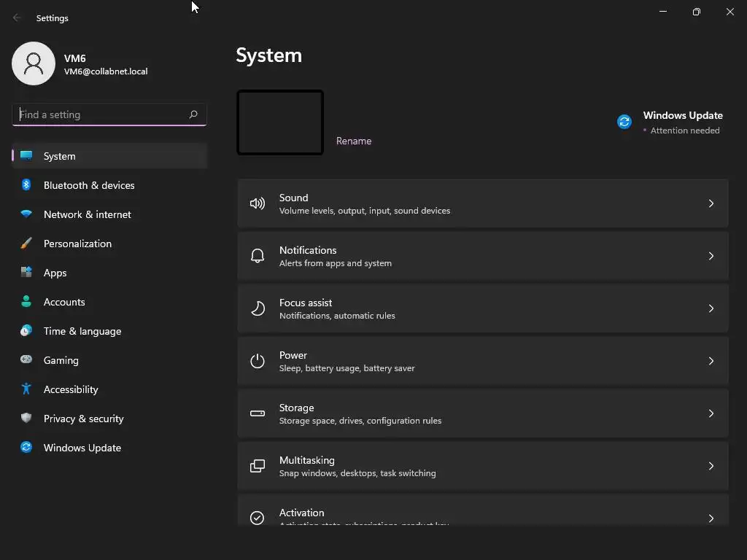The image size is (747, 560).
Task: Open the Storage settings row
Action: [x=482, y=413]
